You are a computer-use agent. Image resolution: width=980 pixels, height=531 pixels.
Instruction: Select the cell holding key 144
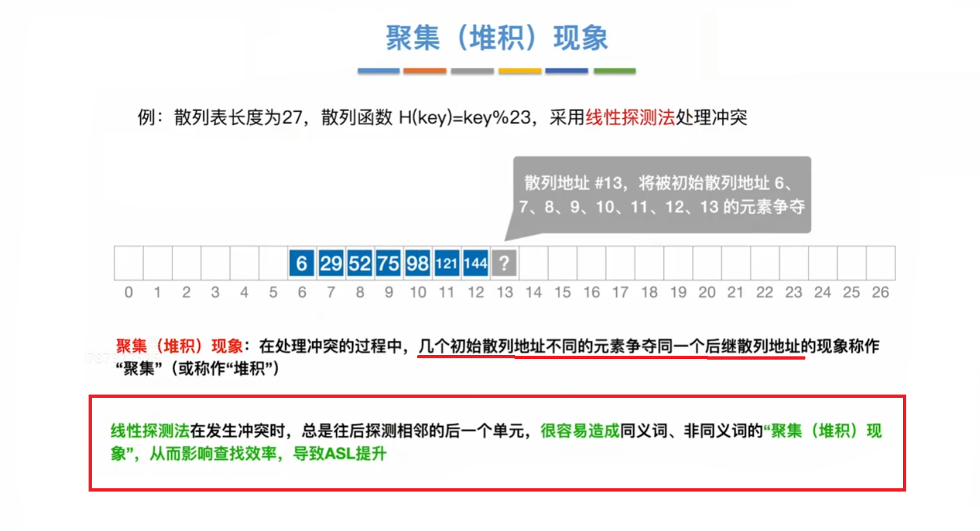475,263
